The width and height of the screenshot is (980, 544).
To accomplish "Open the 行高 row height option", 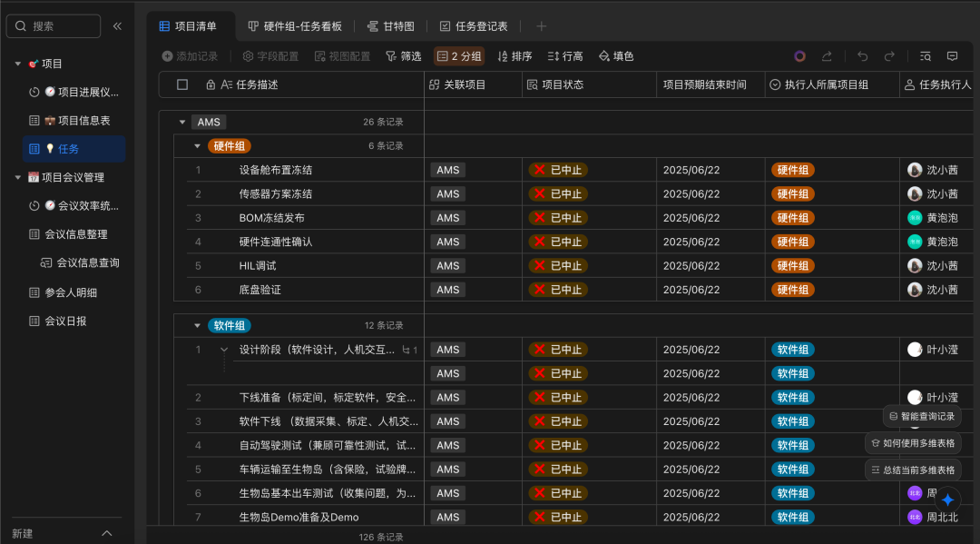I will point(564,56).
